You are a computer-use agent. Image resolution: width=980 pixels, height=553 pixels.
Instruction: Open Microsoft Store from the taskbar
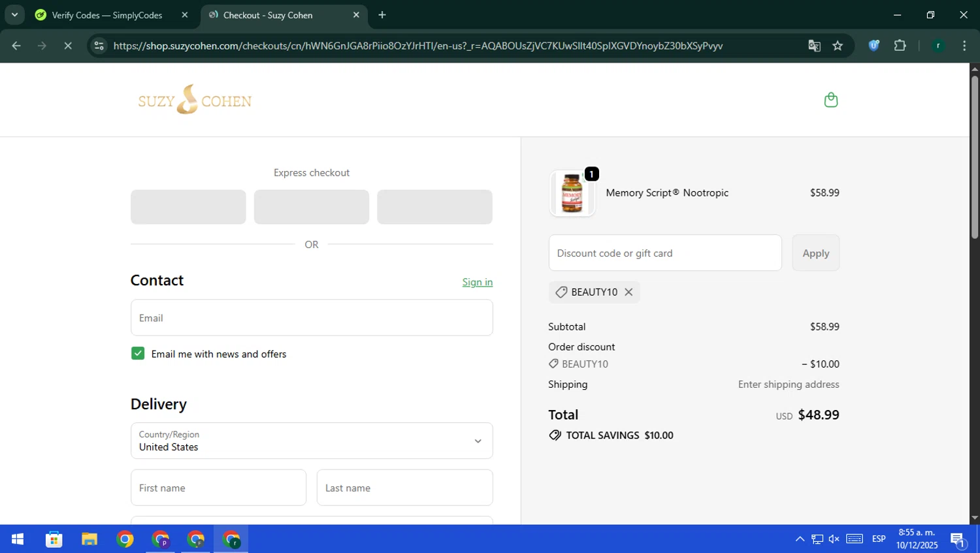coord(54,539)
